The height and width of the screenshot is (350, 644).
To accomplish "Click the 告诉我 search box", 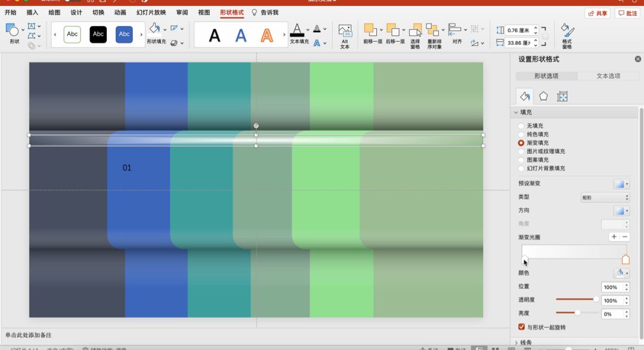I will click(265, 13).
